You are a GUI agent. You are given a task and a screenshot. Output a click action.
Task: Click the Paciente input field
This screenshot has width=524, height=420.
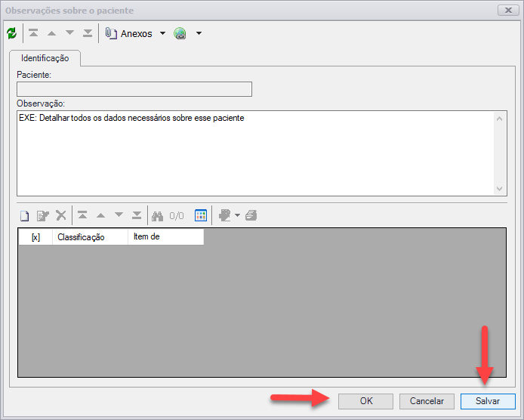point(134,89)
